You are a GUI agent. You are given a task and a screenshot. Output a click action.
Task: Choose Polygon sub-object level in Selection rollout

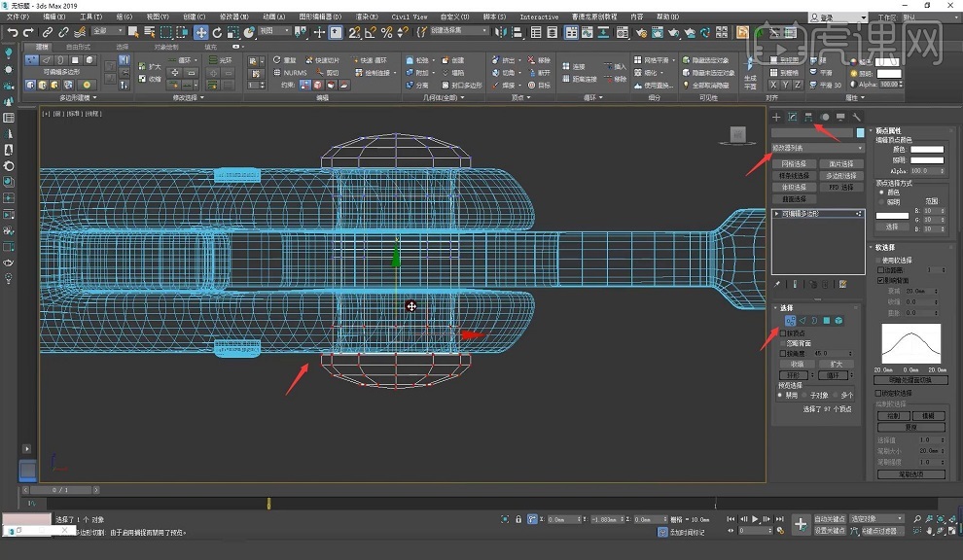826,321
